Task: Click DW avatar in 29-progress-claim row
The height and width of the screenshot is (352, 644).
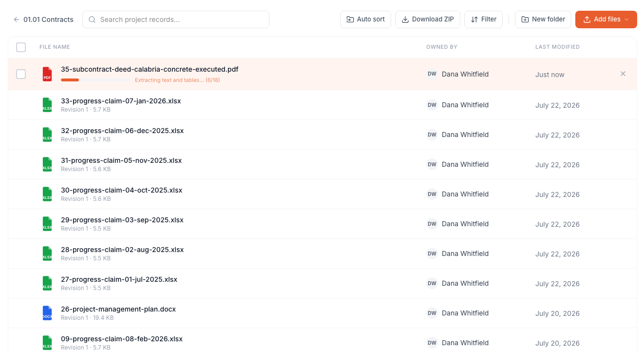Action: pos(432,224)
